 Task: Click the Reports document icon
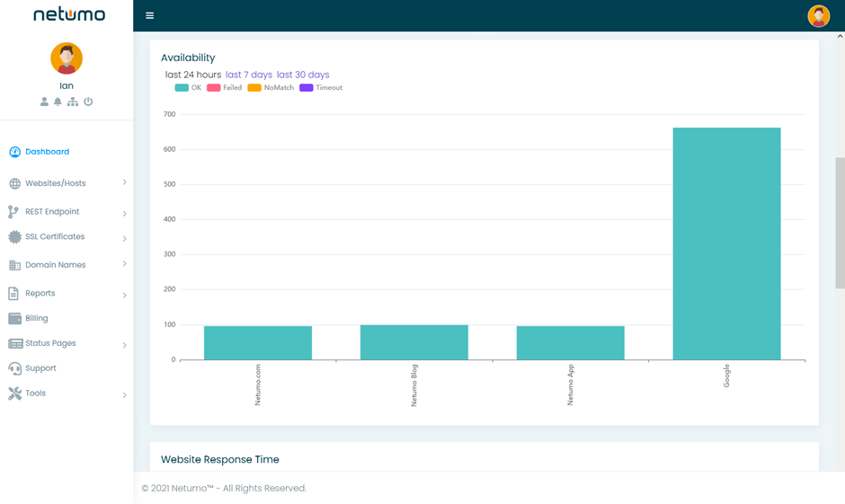pyautogui.click(x=13, y=294)
